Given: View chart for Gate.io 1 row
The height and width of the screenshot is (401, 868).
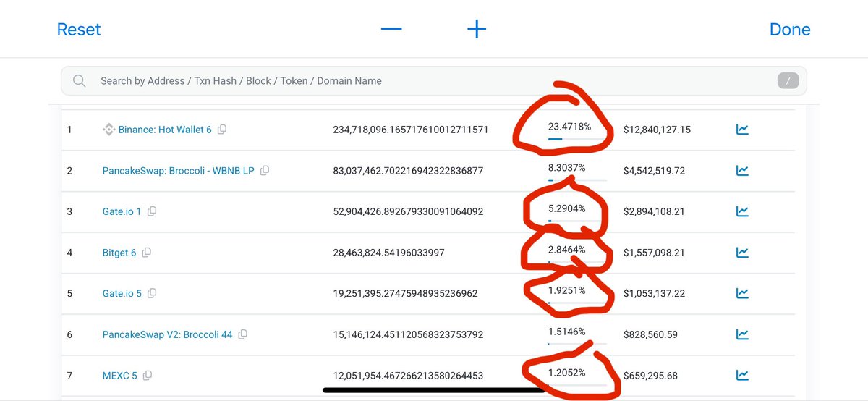Looking at the screenshot, I should [742, 211].
